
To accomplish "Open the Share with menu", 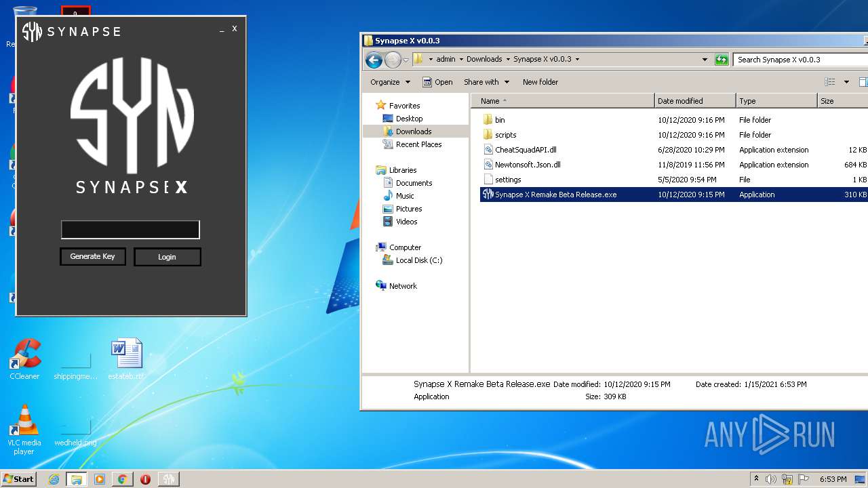I will point(486,82).
